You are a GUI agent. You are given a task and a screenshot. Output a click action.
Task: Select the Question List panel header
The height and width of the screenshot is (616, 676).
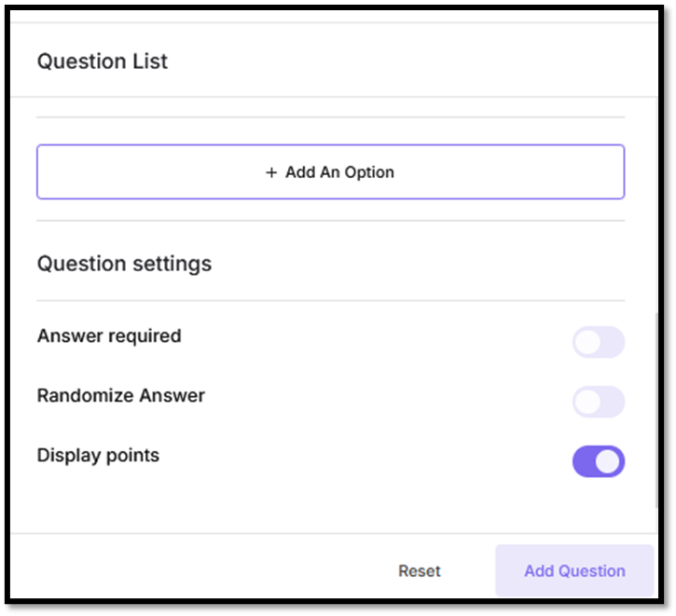click(x=103, y=62)
